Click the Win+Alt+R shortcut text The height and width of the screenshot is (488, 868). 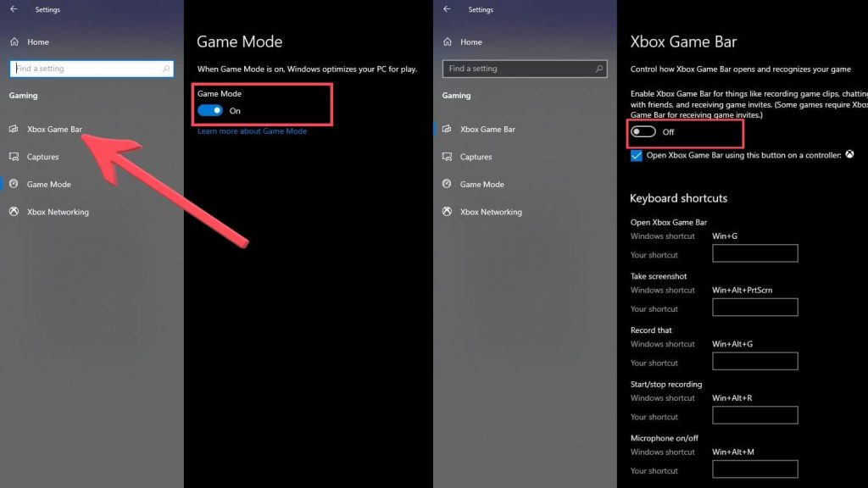coord(732,398)
